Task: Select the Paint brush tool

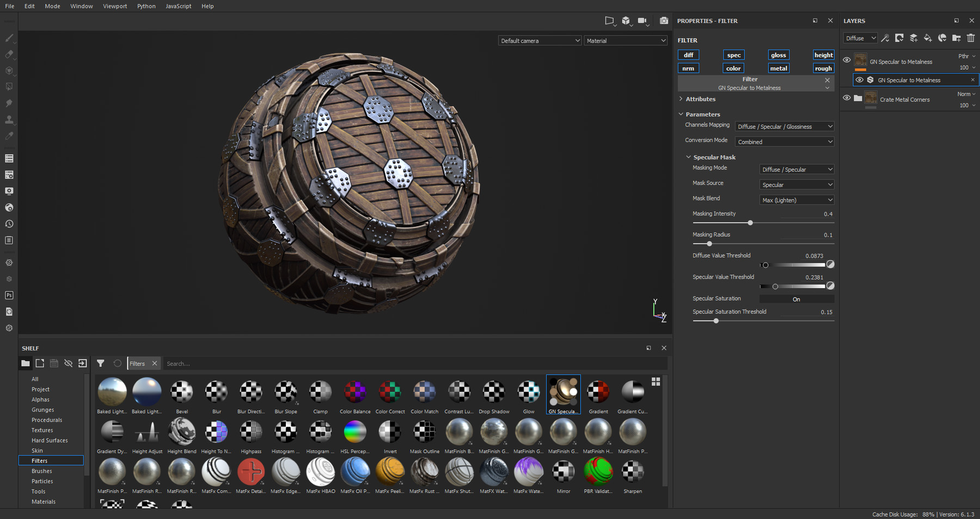Action: pyautogui.click(x=9, y=38)
